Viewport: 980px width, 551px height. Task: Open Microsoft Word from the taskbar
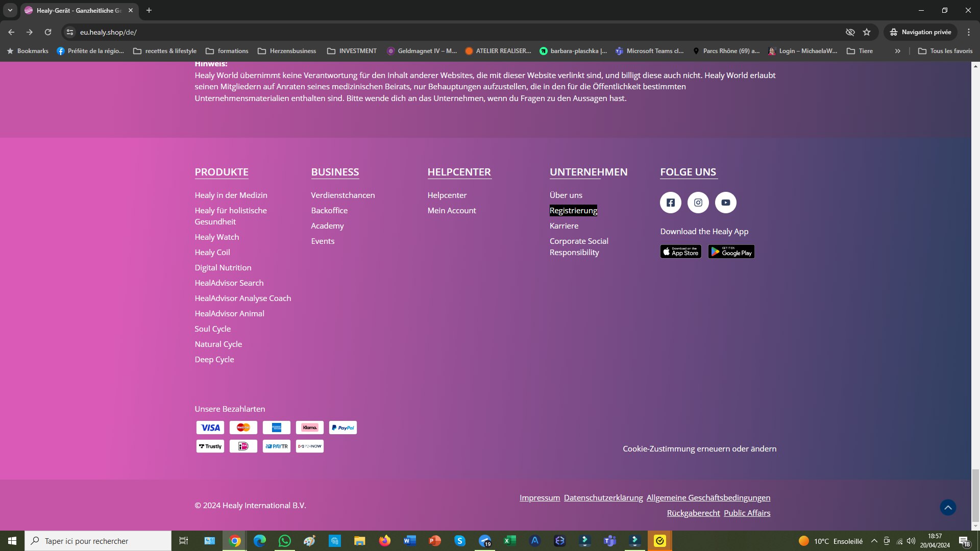pyautogui.click(x=410, y=541)
